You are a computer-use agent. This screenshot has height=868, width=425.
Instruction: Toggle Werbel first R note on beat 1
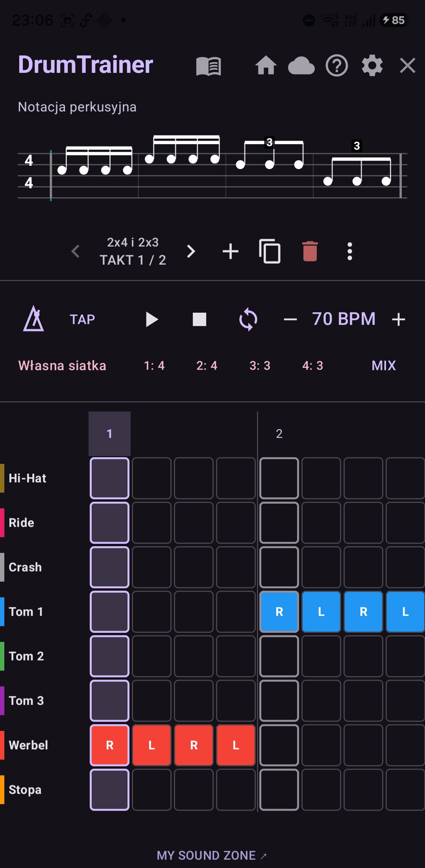click(109, 745)
